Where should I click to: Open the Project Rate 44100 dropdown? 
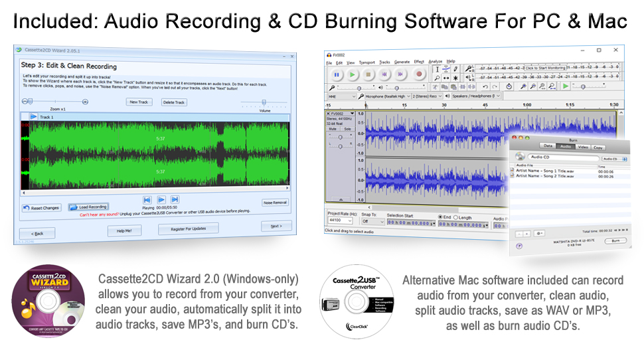tap(340, 220)
